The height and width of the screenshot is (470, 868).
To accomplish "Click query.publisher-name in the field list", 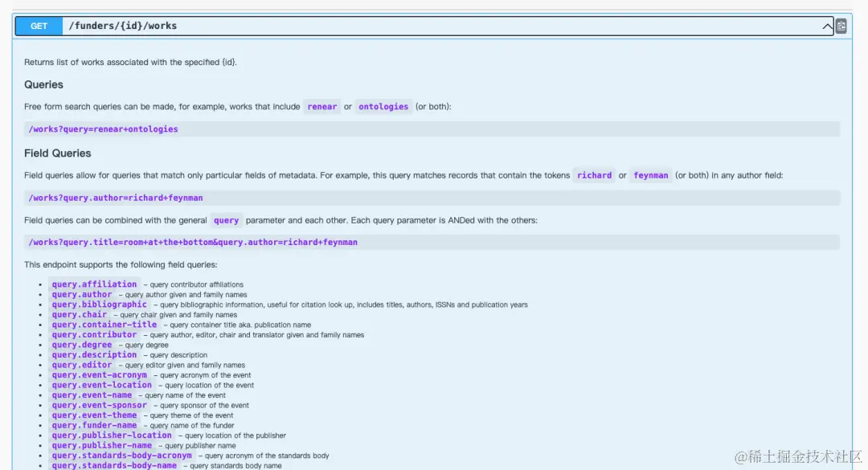I will pos(102,445).
